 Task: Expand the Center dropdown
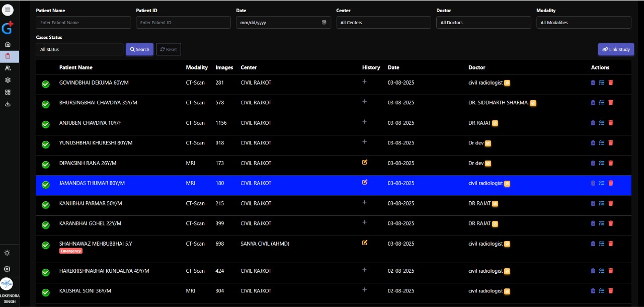383,23
